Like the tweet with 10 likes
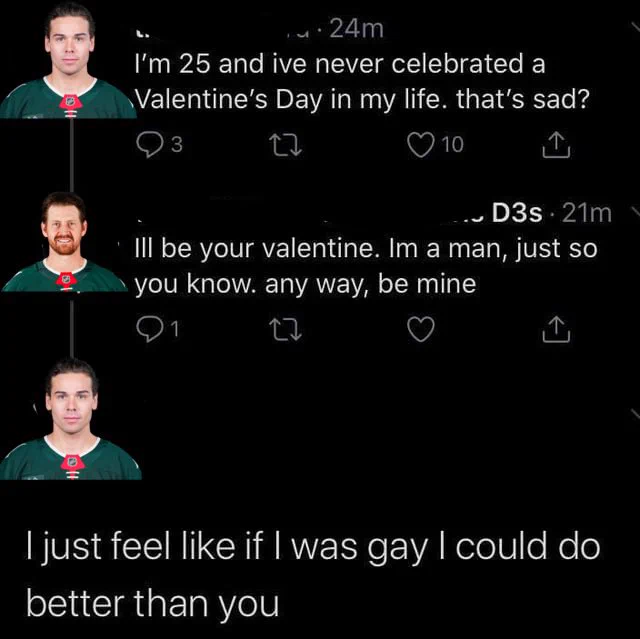Image resolution: width=640 pixels, height=639 pixels. pos(436,145)
